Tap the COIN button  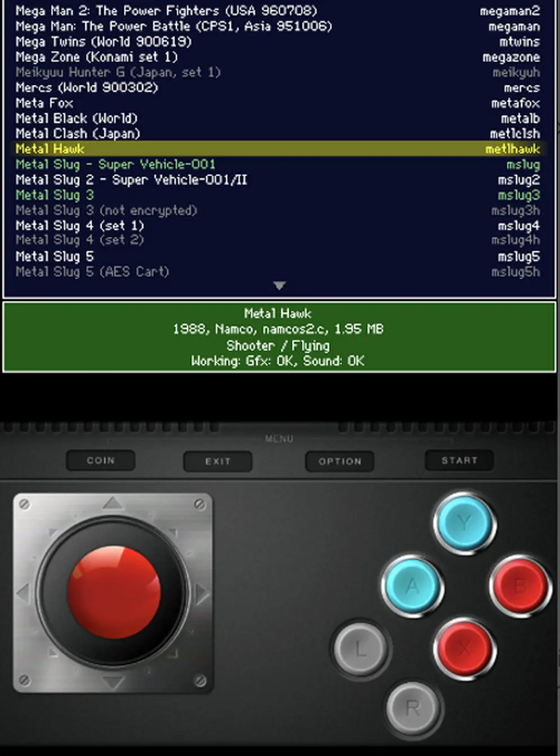pyautogui.click(x=101, y=461)
